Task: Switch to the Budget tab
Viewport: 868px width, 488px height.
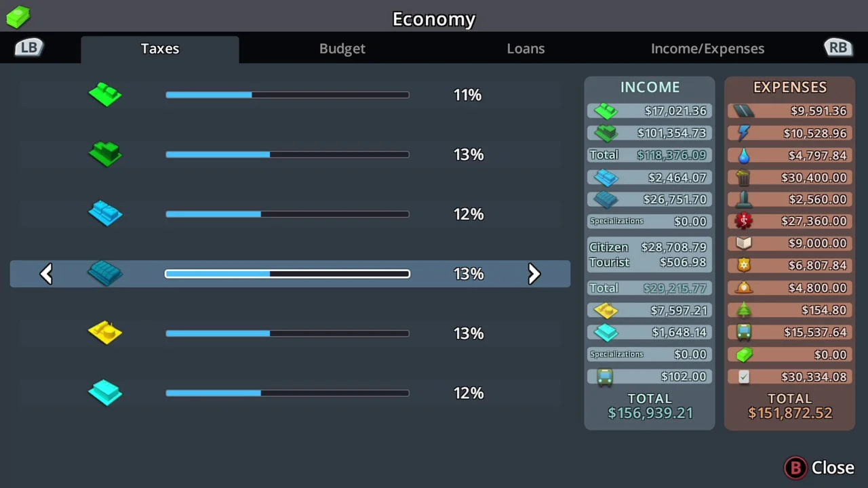Action: coord(342,49)
